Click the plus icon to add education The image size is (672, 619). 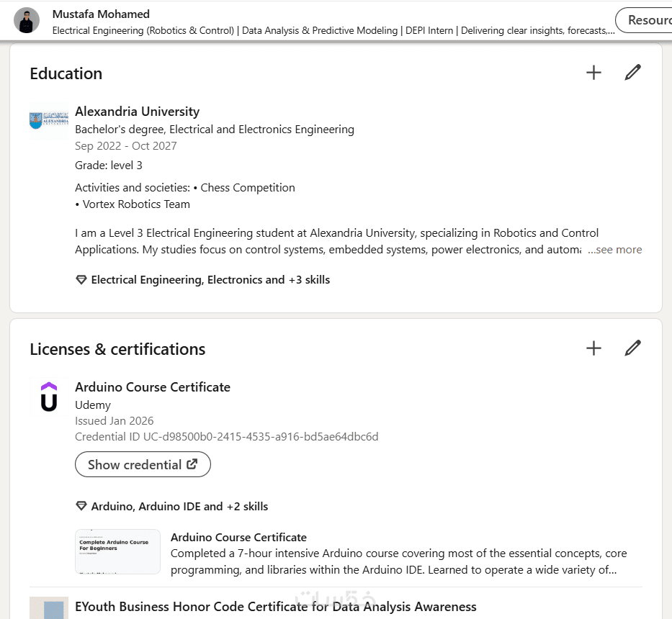(593, 73)
